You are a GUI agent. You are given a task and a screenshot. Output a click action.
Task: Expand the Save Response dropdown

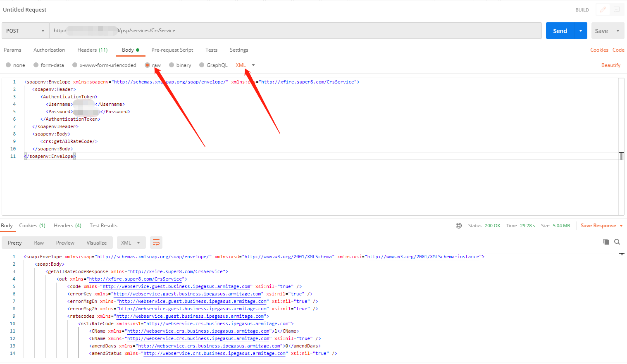pos(621,226)
